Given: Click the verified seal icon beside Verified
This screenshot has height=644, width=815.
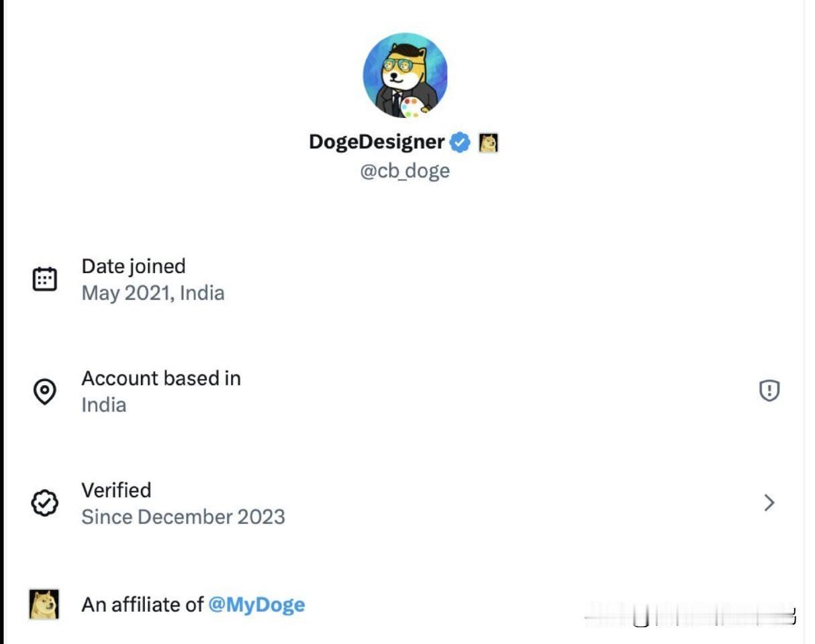Looking at the screenshot, I should (45, 503).
